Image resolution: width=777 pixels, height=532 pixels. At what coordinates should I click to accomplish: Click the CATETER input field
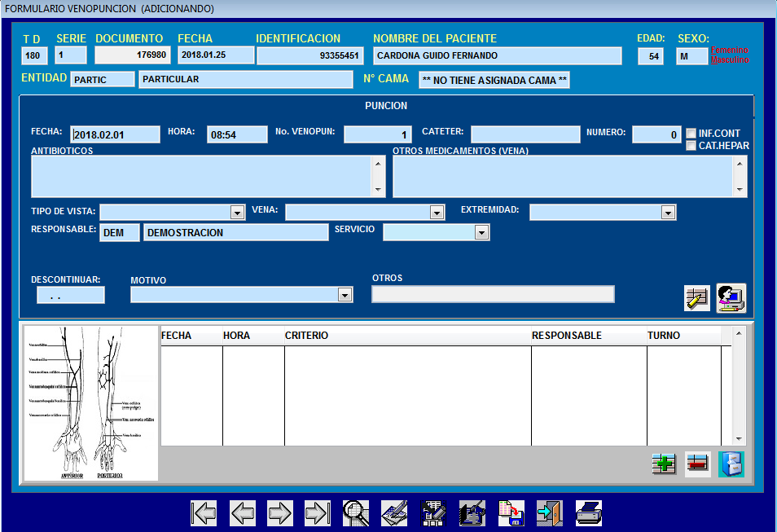coord(525,134)
